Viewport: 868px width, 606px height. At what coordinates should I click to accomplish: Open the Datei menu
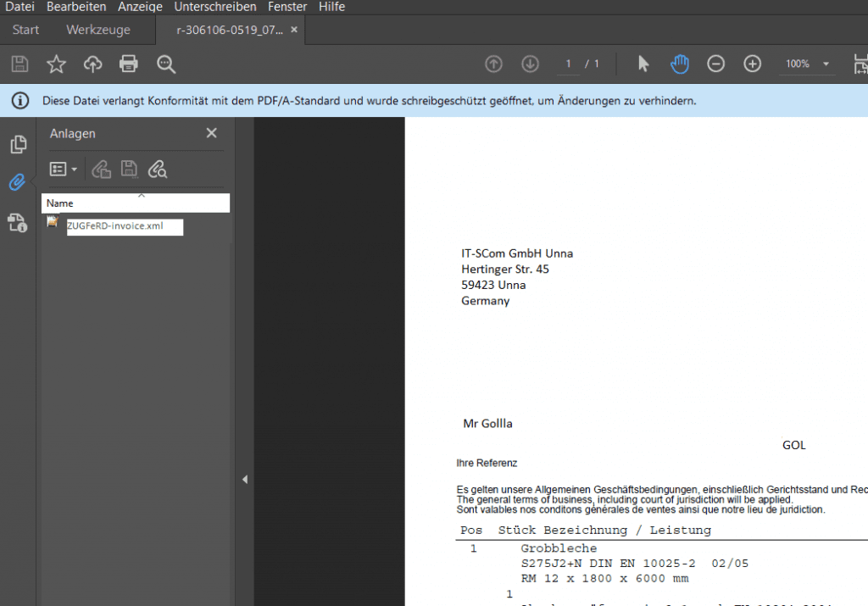tap(19, 7)
